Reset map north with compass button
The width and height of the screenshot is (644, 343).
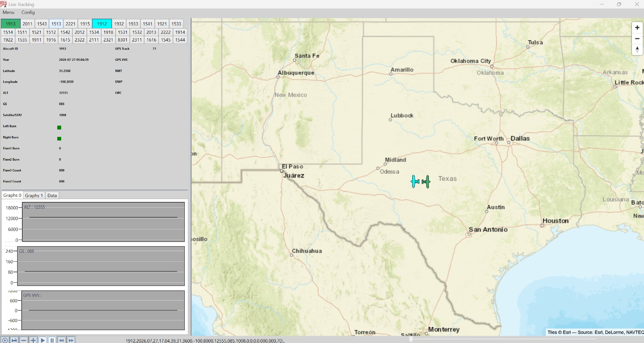coord(637,50)
